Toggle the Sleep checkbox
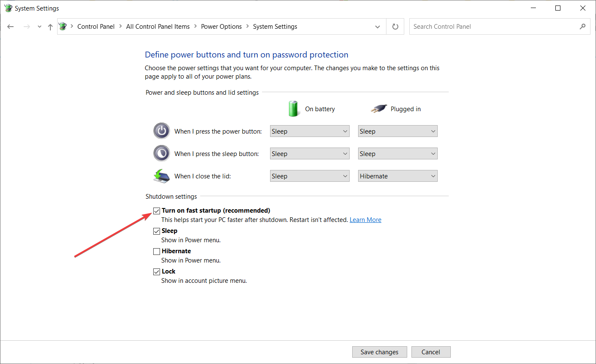 (157, 231)
